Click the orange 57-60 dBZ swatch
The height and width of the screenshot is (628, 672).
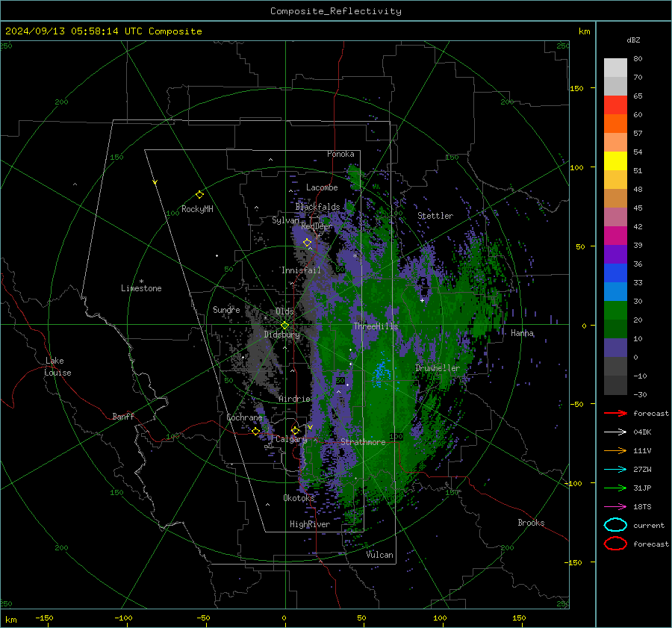(615, 123)
